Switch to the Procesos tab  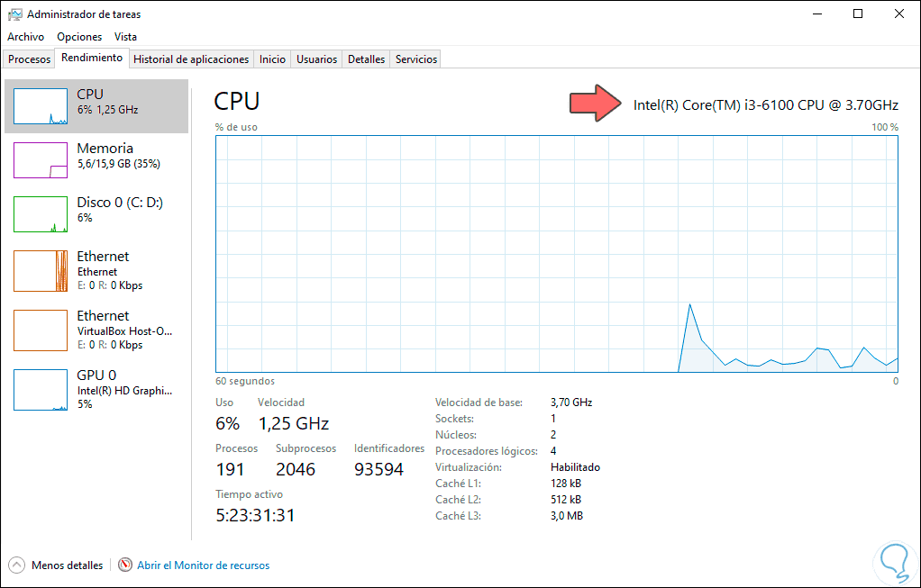click(x=30, y=59)
